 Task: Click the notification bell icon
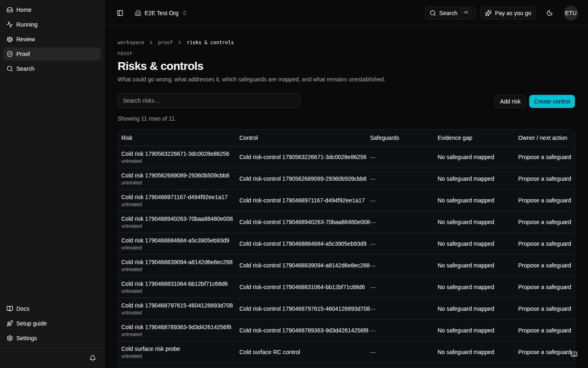tap(93, 358)
